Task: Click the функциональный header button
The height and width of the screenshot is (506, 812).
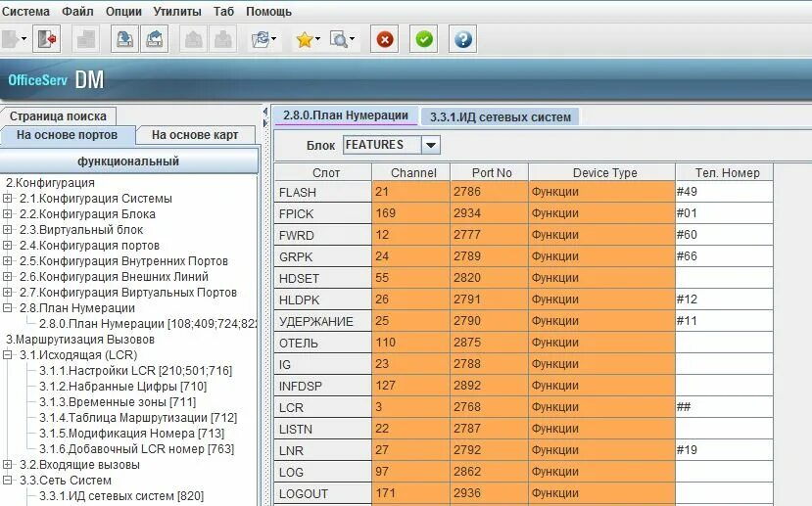Action: click(x=128, y=161)
